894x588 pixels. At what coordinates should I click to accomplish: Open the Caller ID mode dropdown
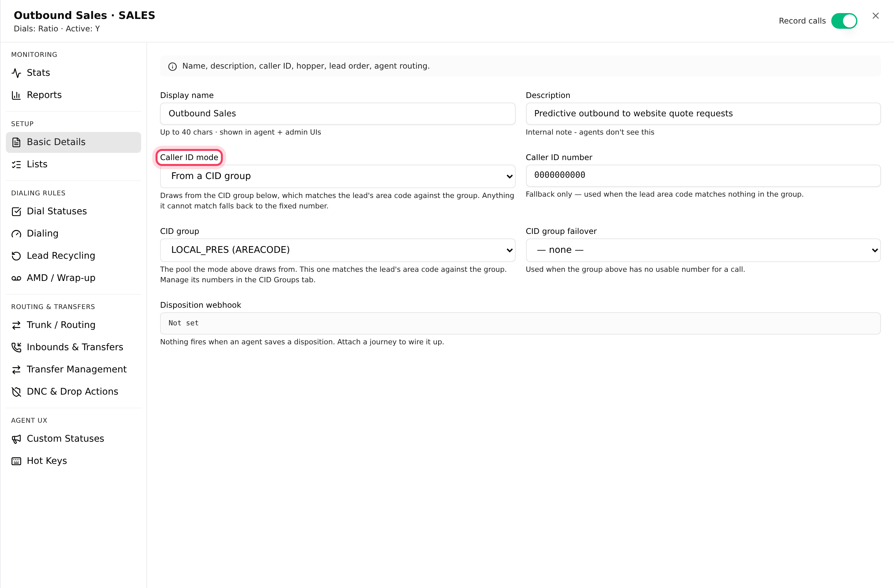click(x=337, y=176)
